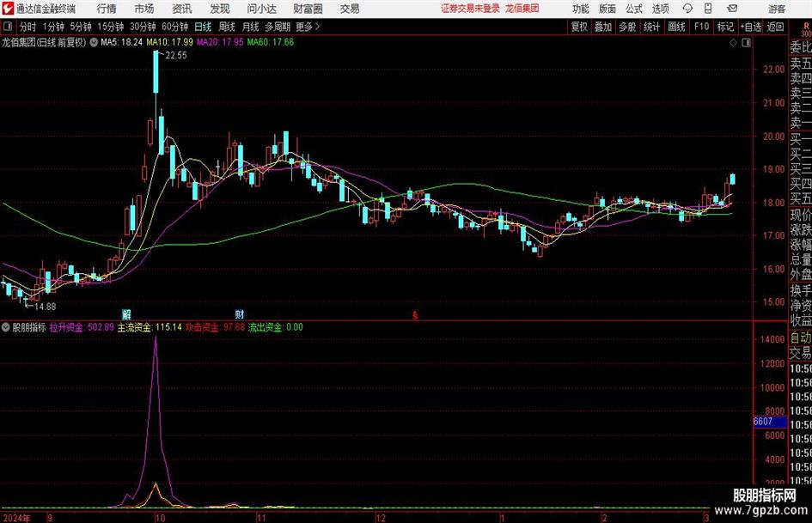Toggle the side panel icon beside the diamond
This screenshot has height=523, width=812.
(x=746, y=43)
